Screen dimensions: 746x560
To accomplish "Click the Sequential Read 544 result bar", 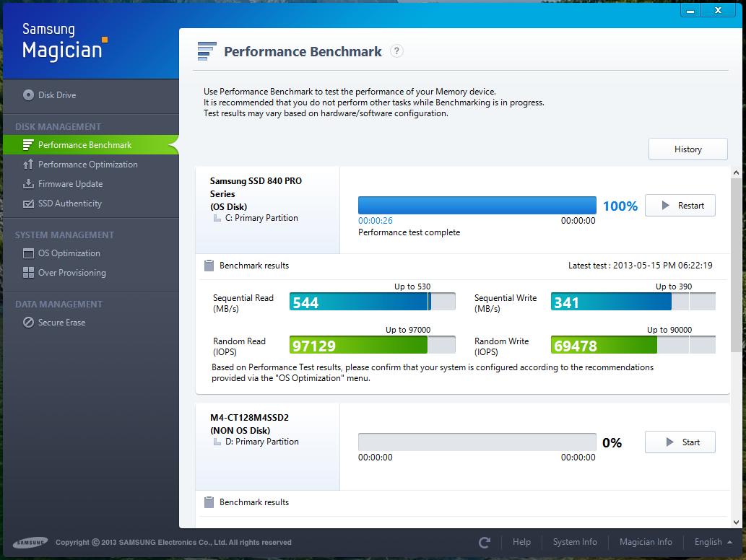I will pos(373,302).
